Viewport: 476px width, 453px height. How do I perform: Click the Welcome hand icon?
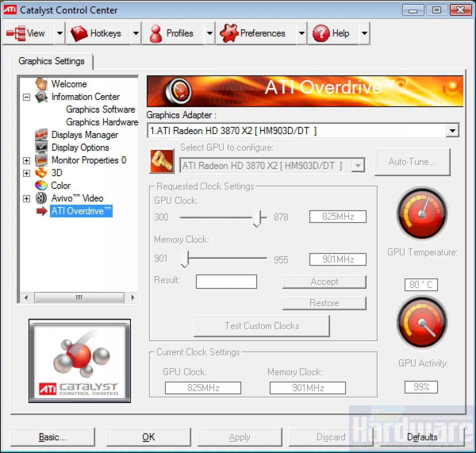pyautogui.click(x=41, y=84)
